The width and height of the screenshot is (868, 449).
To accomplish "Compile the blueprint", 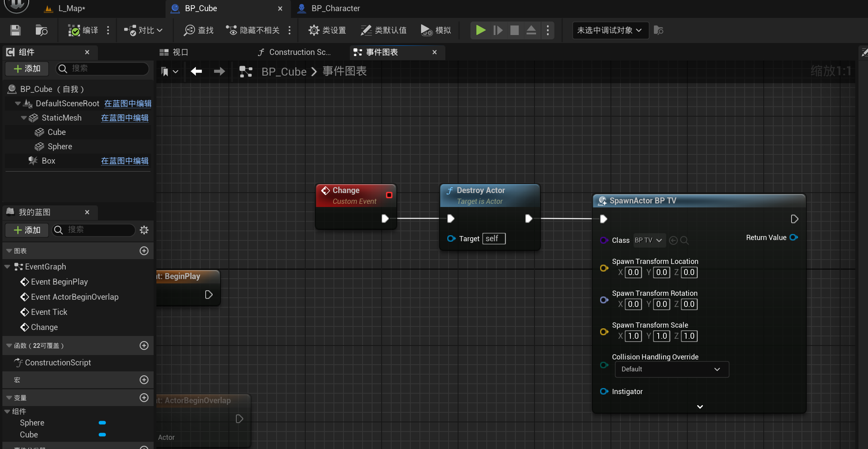I will click(84, 30).
